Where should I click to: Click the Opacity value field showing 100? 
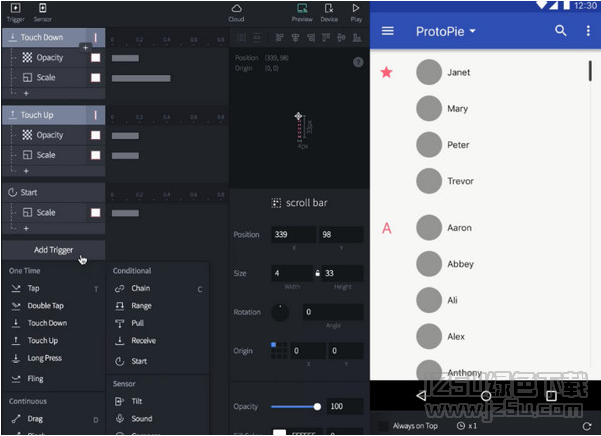(x=345, y=406)
